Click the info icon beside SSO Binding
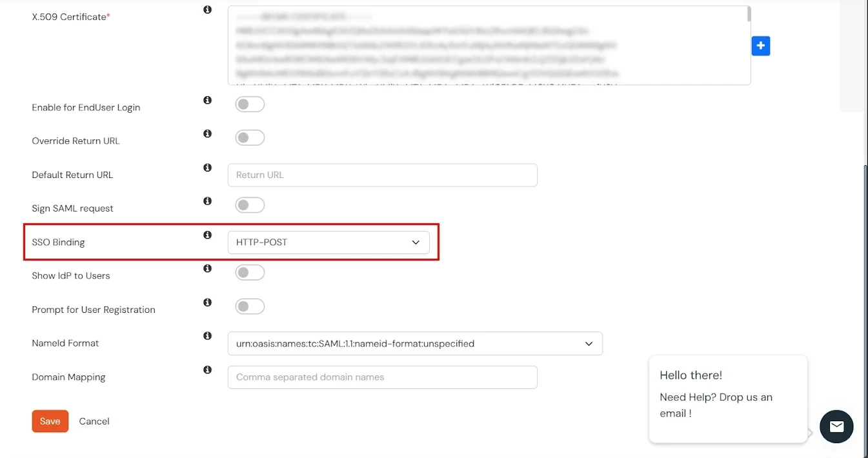The height and width of the screenshot is (458, 868). click(207, 235)
